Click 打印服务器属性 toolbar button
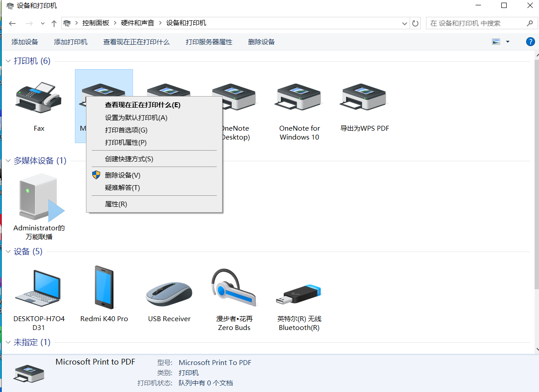539x392 pixels. [x=209, y=42]
